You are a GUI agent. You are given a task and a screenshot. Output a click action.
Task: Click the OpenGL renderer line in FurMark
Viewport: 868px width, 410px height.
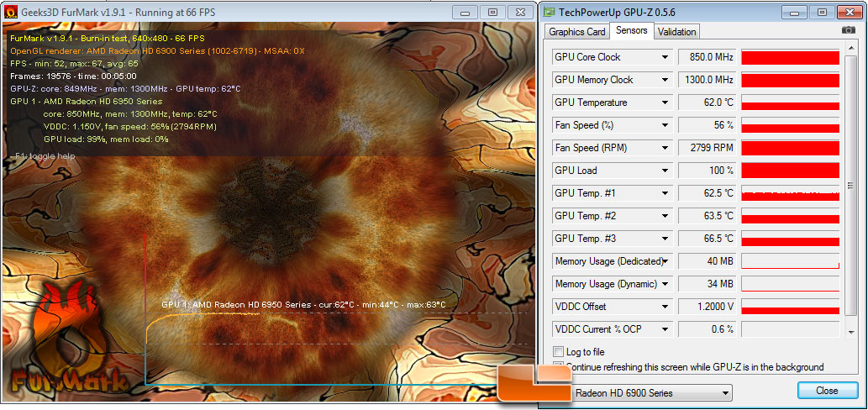158,51
